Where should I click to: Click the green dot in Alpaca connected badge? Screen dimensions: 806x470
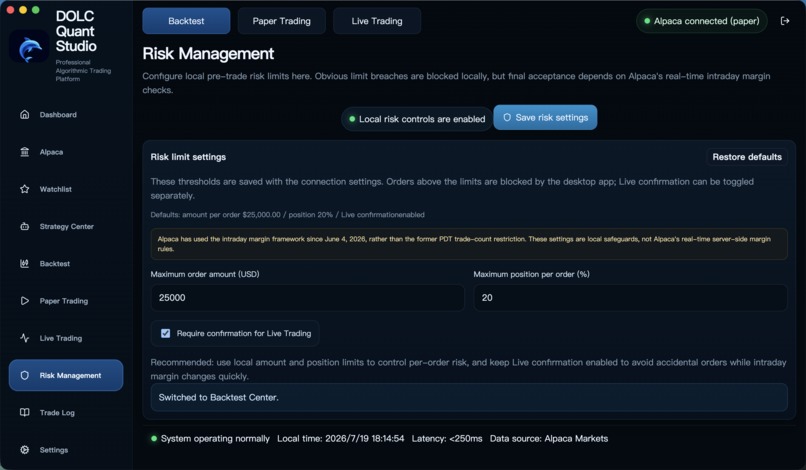647,21
